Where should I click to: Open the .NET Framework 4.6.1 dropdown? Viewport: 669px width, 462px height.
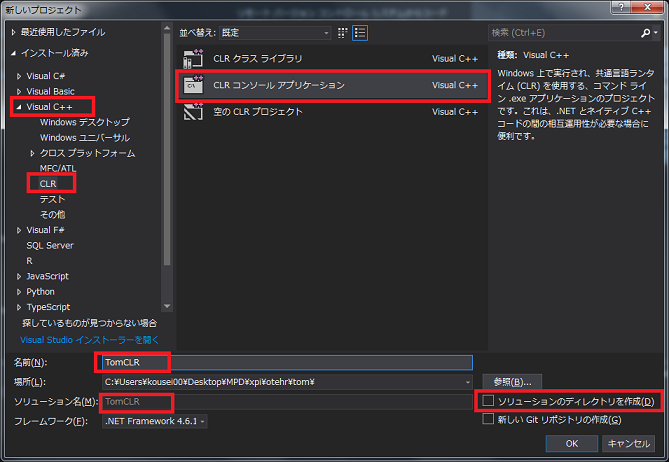(x=154, y=421)
